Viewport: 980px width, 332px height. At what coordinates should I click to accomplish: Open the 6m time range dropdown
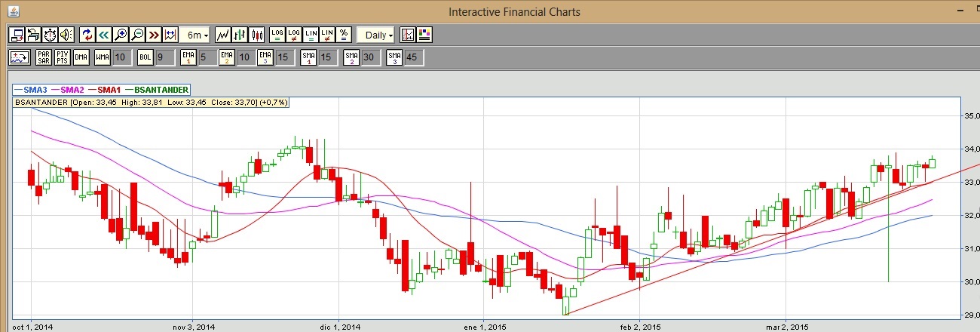[x=196, y=35]
